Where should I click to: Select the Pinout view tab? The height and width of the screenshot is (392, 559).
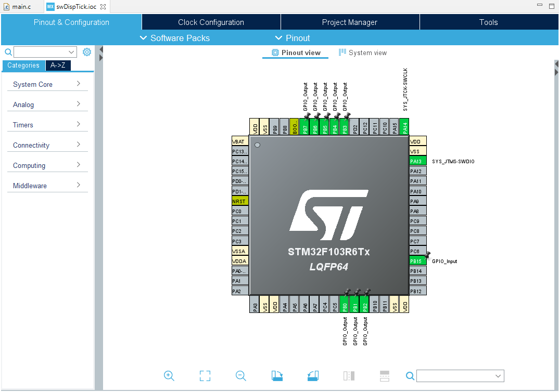[x=296, y=53]
